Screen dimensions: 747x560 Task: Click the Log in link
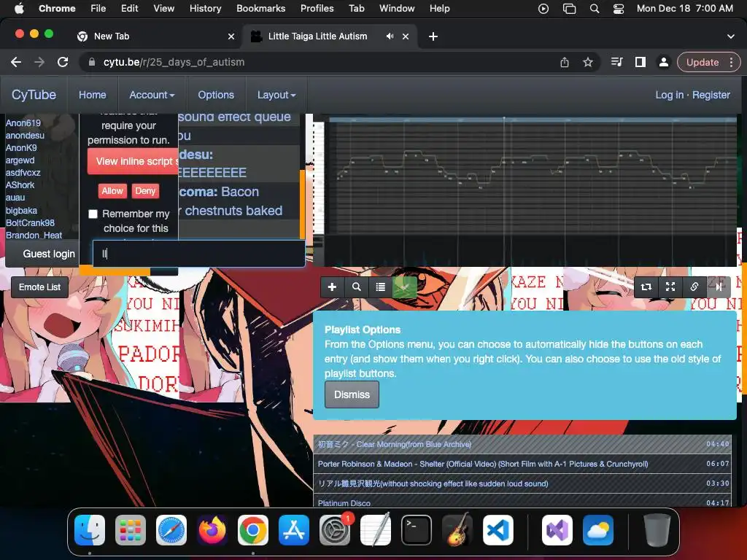tap(670, 95)
